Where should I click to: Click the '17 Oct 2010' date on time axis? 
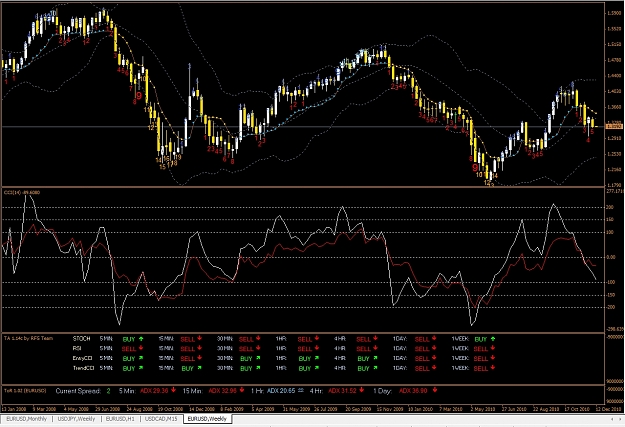pyautogui.click(x=577, y=409)
